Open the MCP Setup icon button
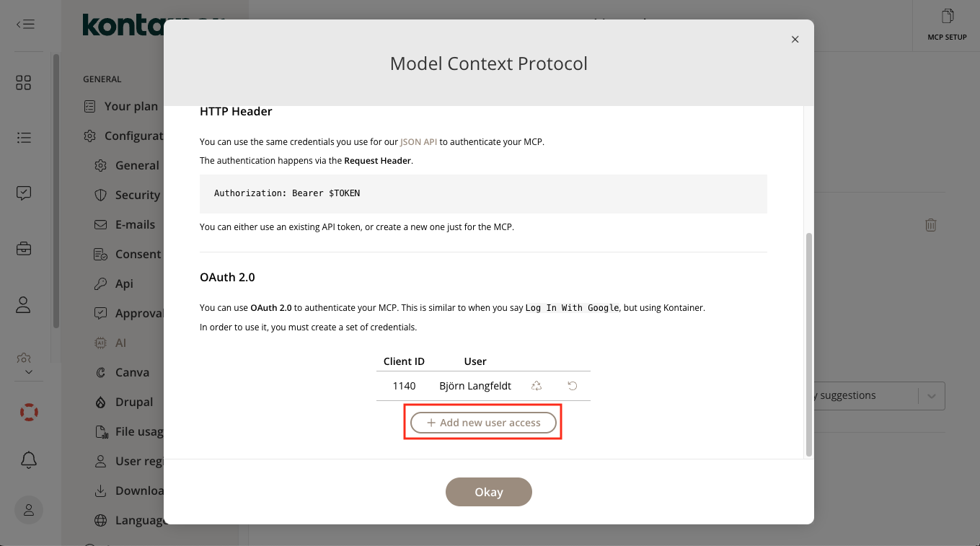The width and height of the screenshot is (980, 546). (947, 24)
